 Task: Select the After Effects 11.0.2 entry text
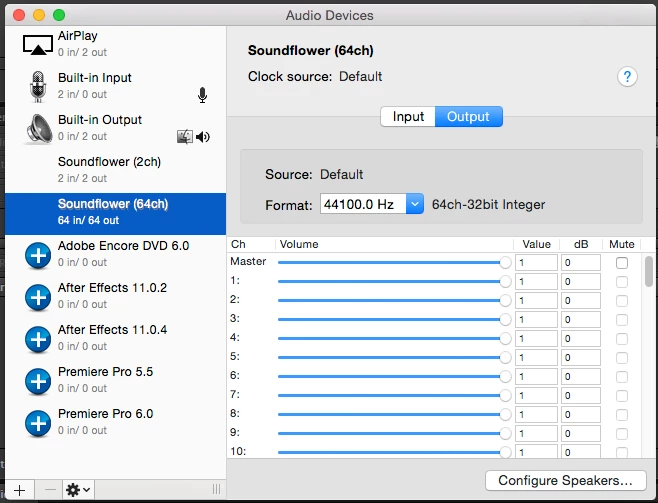point(112,287)
